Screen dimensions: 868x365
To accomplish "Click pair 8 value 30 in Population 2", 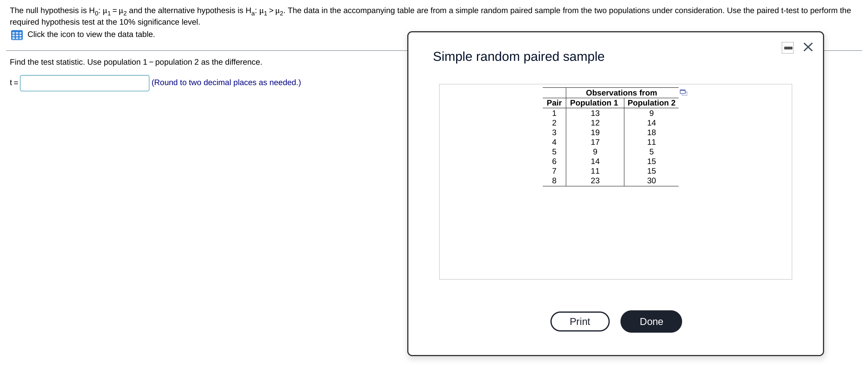I will click(651, 181).
